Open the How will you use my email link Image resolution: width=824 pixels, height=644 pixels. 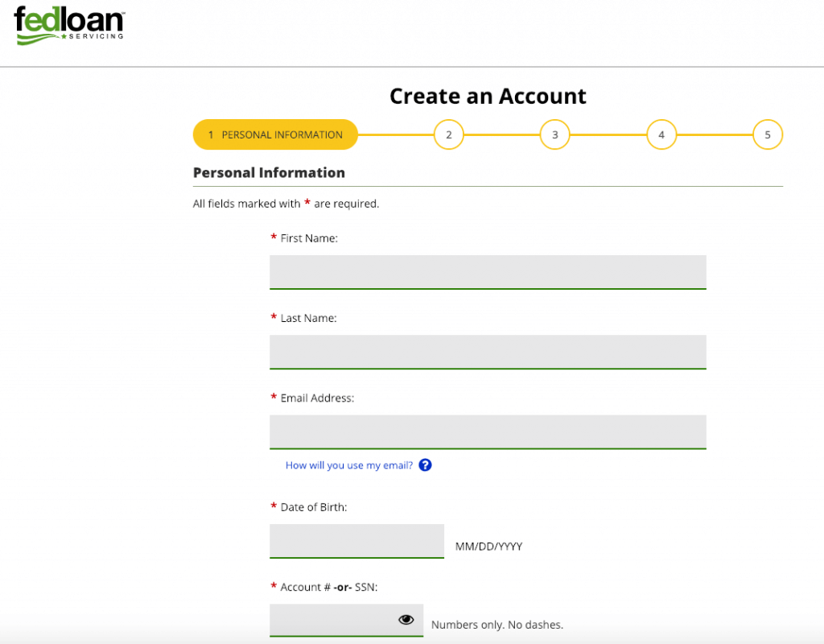(x=351, y=464)
